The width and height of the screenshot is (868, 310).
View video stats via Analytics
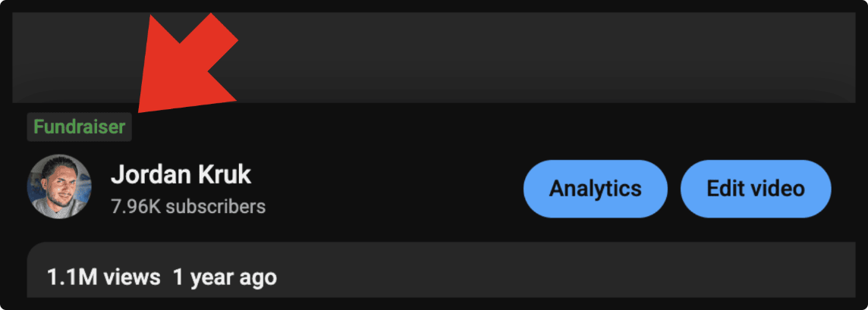coord(595,189)
